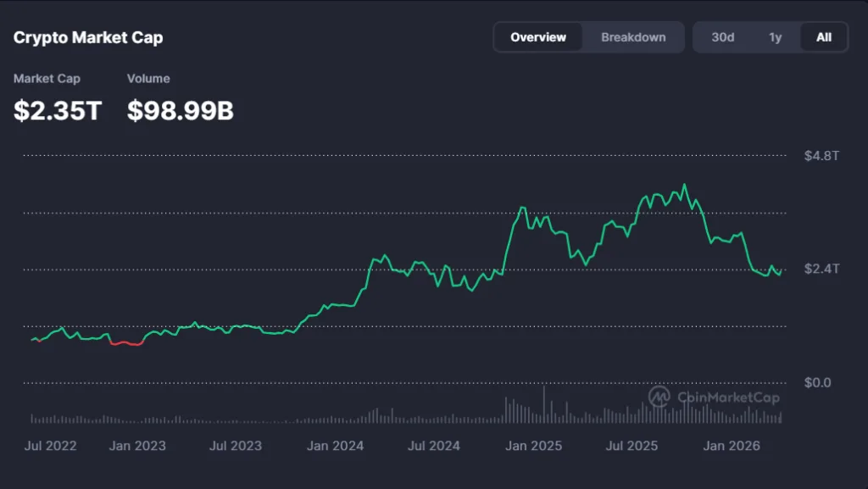The image size is (868, 489).
Task: Click the $2.35T market cap value
Action: click(x=56, y=109)
